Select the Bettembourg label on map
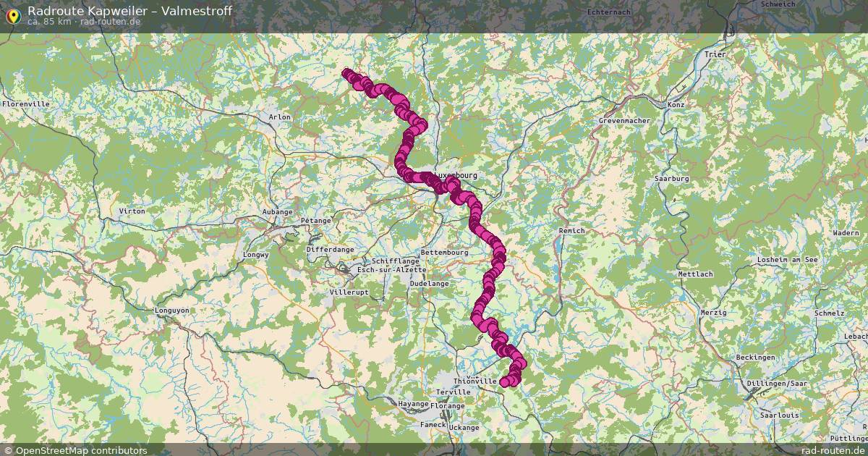Viewport: 868px width, 456px height. point(444,252)
